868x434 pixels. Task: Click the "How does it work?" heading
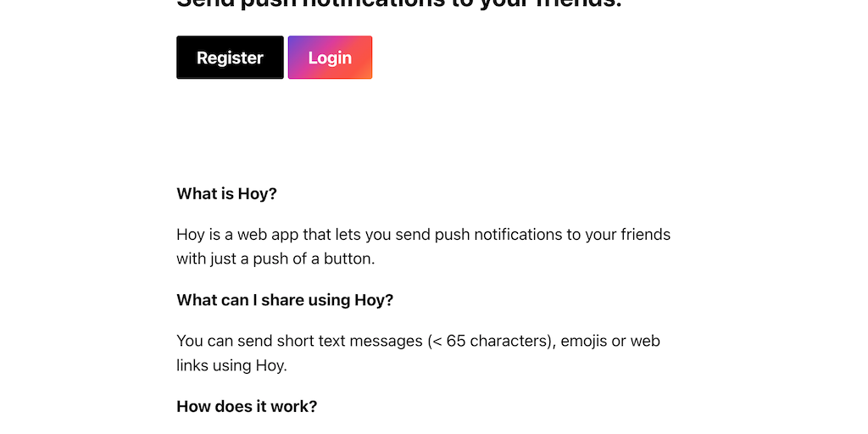[247, 407]
